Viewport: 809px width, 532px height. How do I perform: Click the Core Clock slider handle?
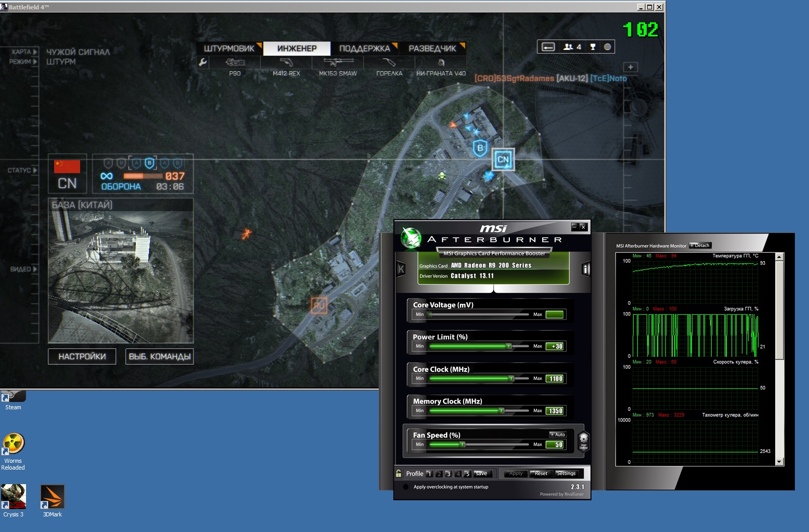point(511,379)
